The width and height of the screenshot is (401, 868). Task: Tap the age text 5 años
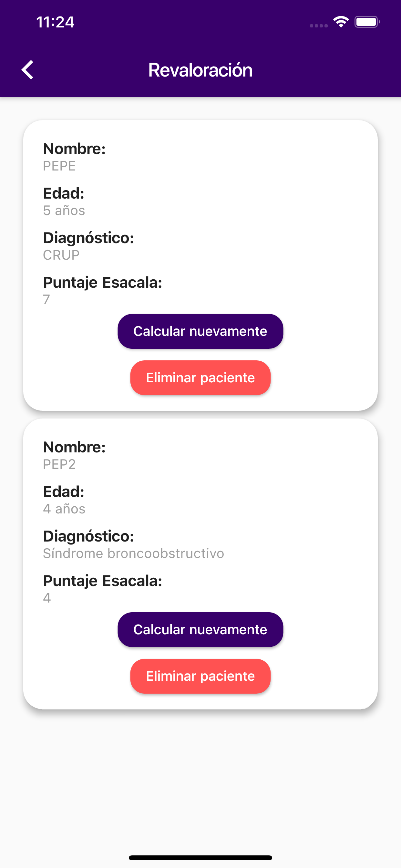[64, 211]
